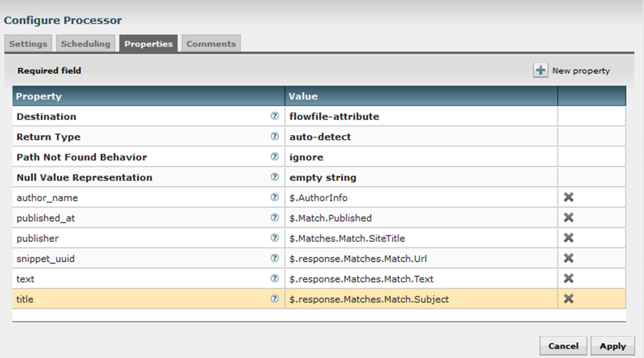Open help icon for Return Type

tap(275, 136)
